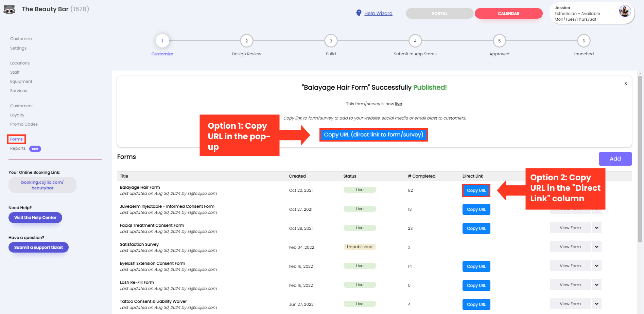The image size is (644, 314).
Task: Open Customers in the sidebar
Action: [21, 106]
